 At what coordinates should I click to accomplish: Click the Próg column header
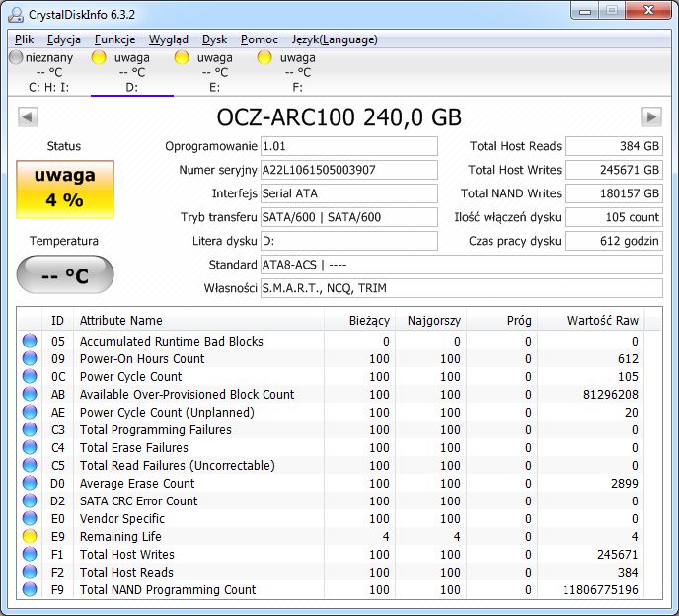[501, 321]
